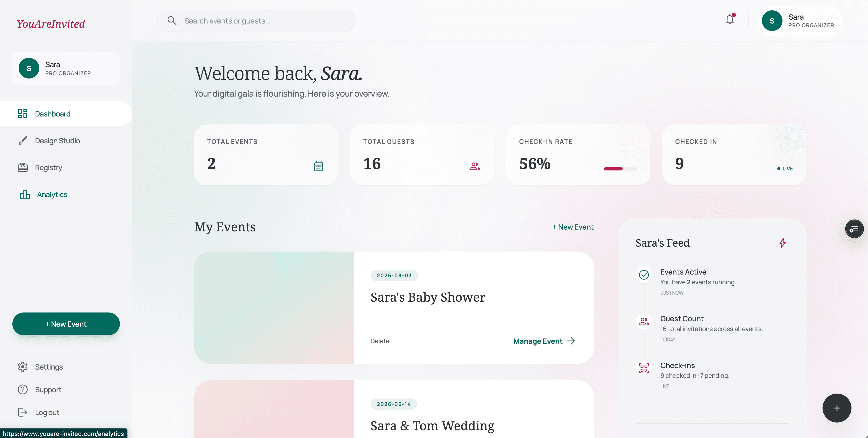Image resolution: width=868 pixels, height=438 pixels.
Task: Click '9 checked in · 7 pending.' text
Action: pyautogui.click(x=694, y=376)
